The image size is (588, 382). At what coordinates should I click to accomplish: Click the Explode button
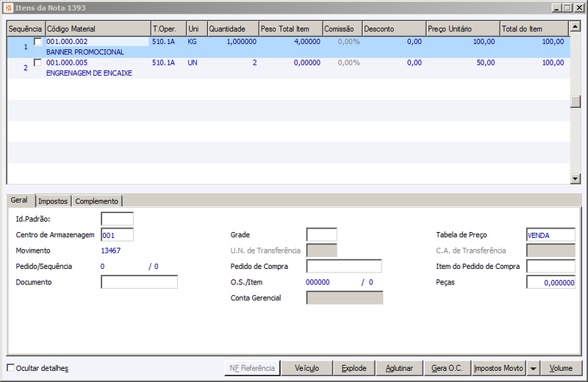[354, 368]
